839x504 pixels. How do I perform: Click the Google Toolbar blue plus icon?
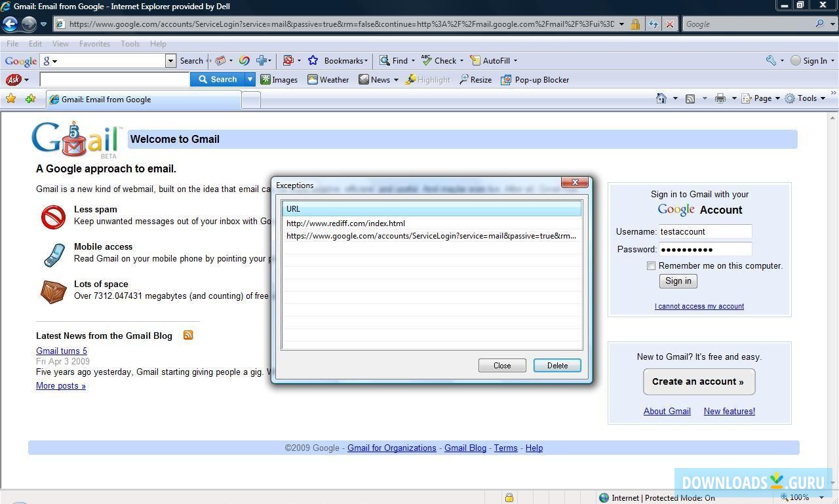[262, 60]
